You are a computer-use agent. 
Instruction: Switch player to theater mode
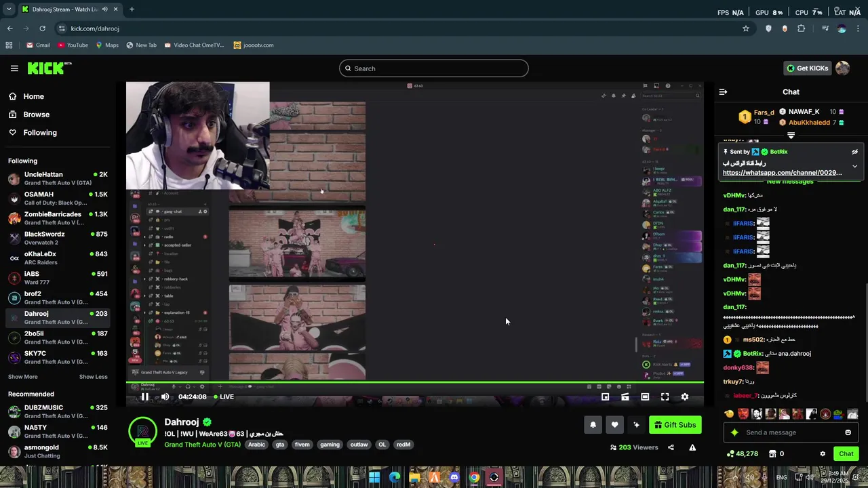[645, 396]
